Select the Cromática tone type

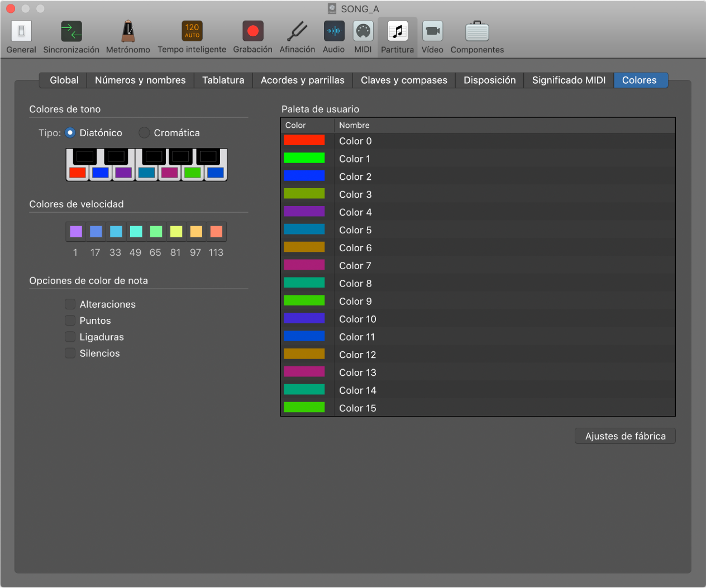tap(144, 133)
